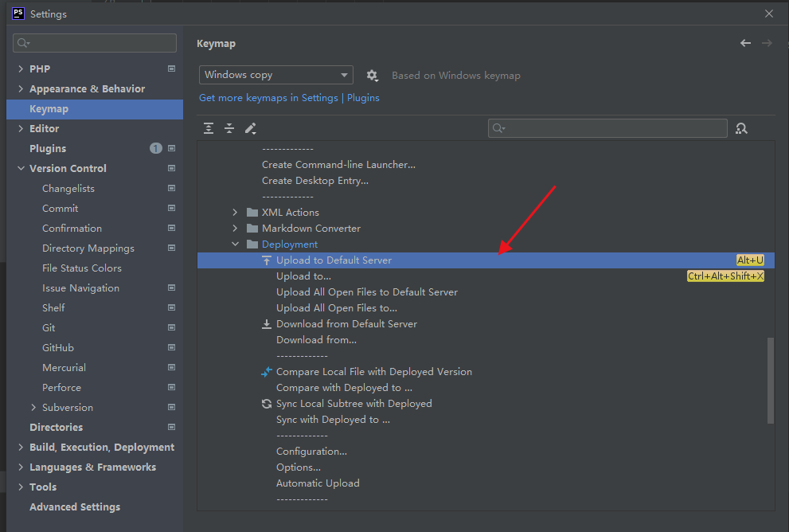Click download icon beside Download from Default Server
Viewport: 789px width, 532px height.
coord(267,324)
